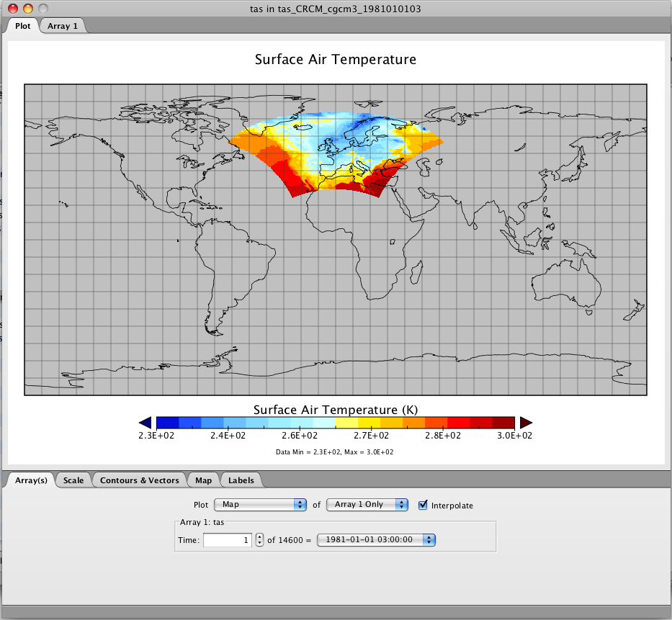
Task: Click the Surface Air Temperature plot title
Action: tap(336, 59)
